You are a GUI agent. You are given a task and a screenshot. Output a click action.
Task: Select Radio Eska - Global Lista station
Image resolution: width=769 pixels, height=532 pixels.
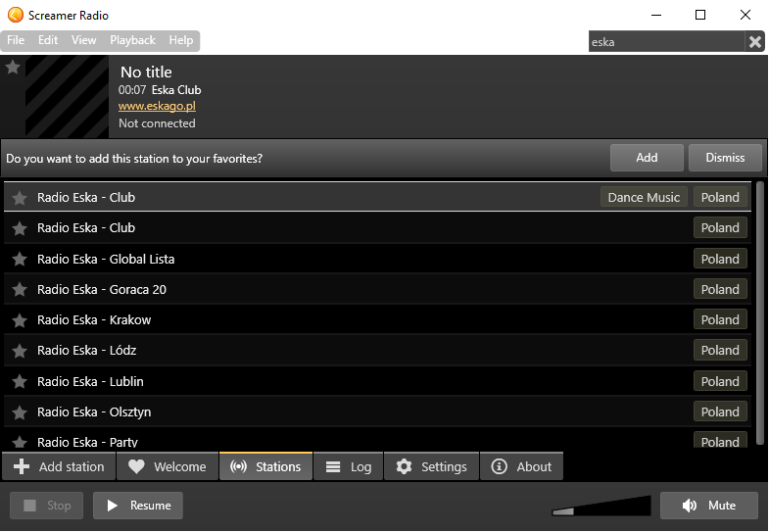pyautogui.click(x=377, y=259)
